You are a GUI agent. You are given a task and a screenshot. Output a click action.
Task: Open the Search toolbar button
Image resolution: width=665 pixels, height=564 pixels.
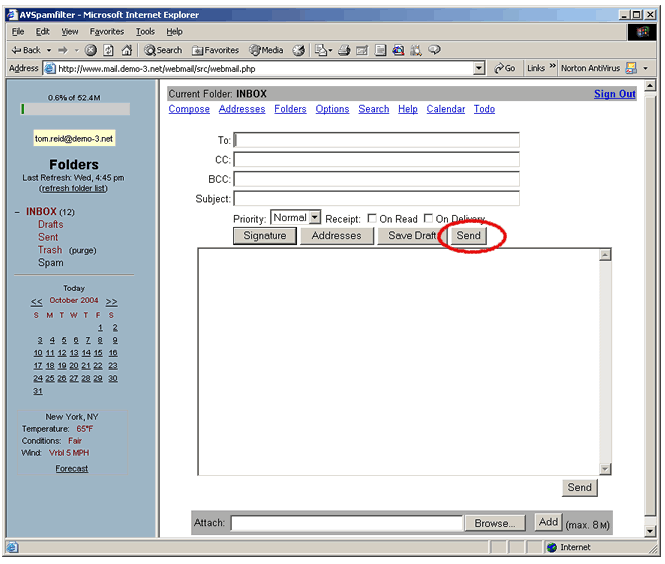[x=163, y=50]
